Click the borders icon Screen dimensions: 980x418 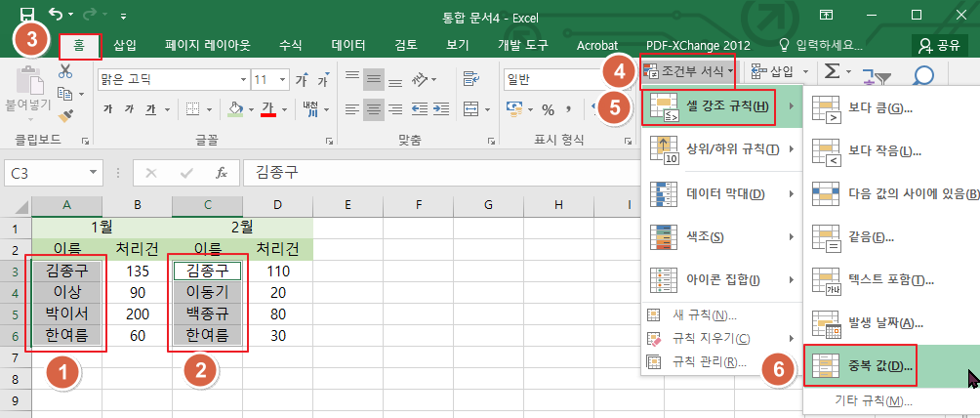(193, 109)
